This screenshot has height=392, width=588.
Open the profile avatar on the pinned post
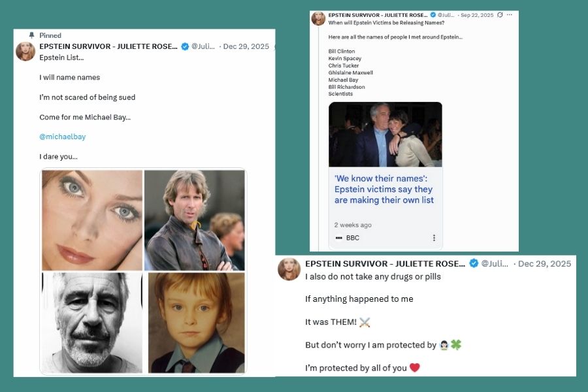pos(25,51)
